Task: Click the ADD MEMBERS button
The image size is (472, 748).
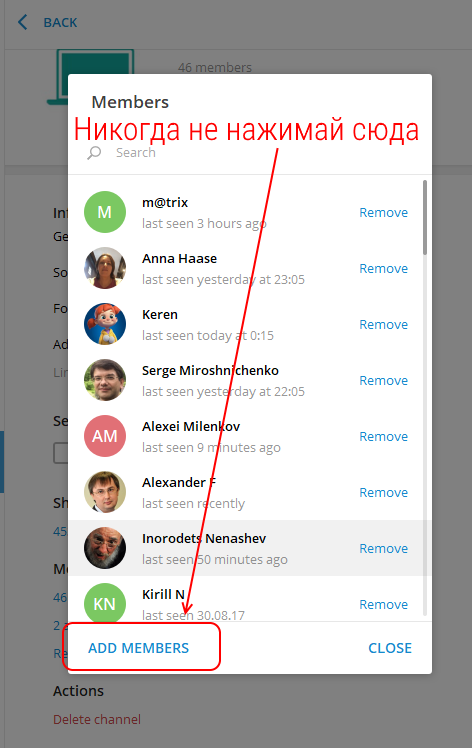Action: coord(138,648)
